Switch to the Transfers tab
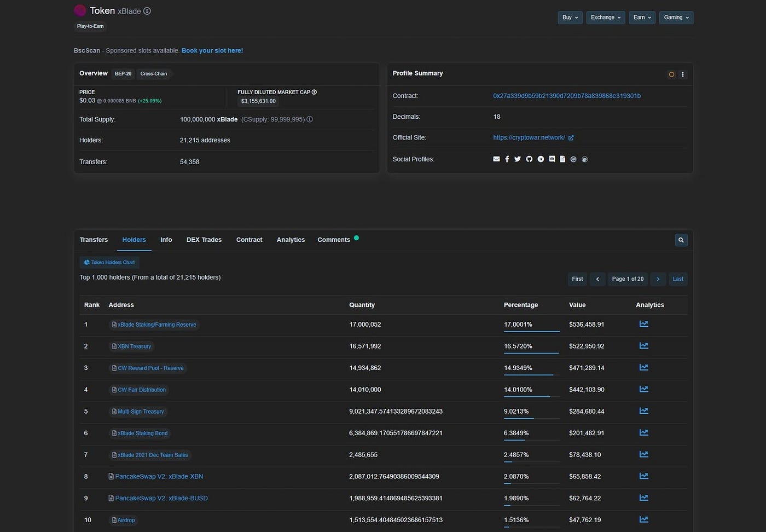Viewport: 766px width, 532px height. coord(94,240)
